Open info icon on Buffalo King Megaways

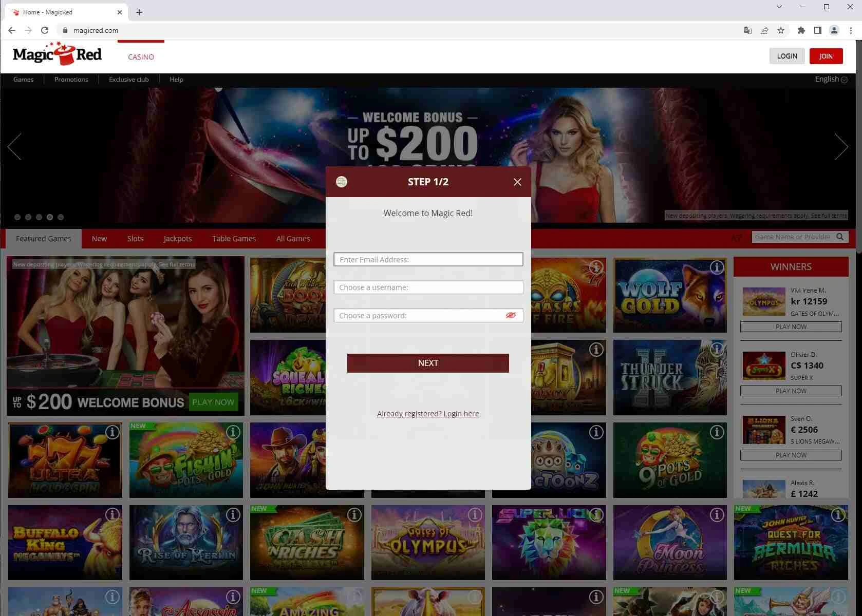click(112, 514)
